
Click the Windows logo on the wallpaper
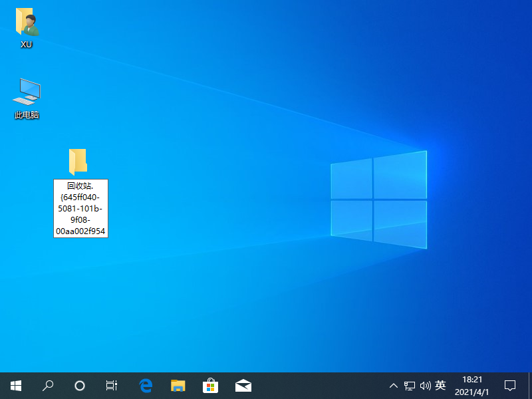tap(378, 199)
